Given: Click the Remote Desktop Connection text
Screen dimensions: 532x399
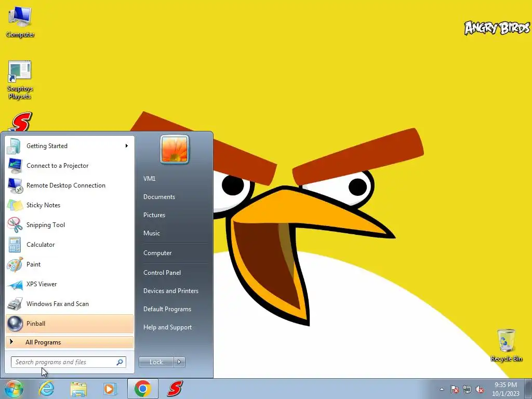Looking at the screenshot, I should tap(66, 185).
